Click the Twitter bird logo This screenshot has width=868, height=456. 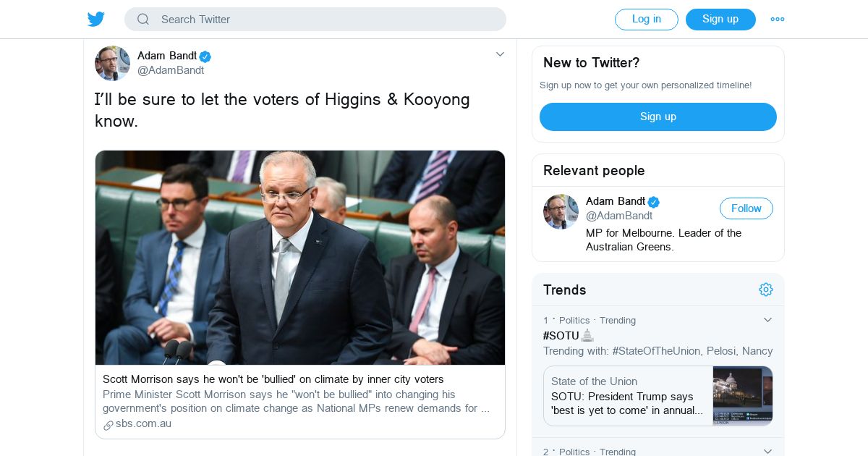coord(96,20)
